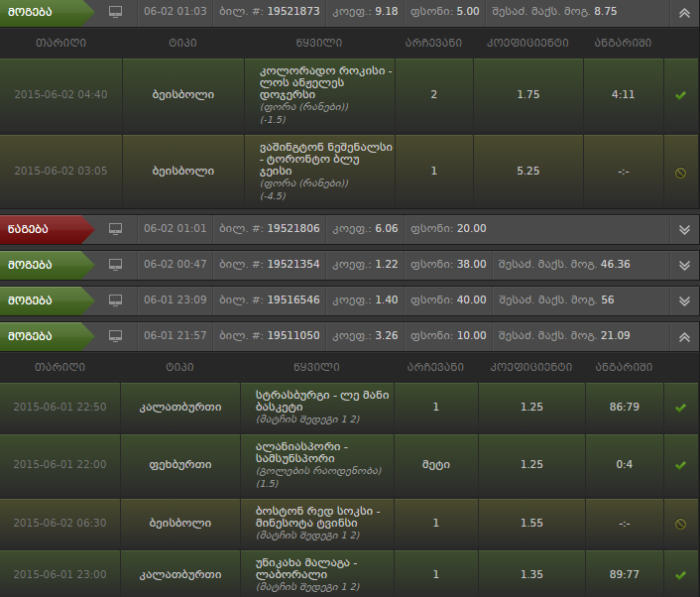Click odds total 1.22
Viewport: 700px width, 597px height.
click(386, 265)
